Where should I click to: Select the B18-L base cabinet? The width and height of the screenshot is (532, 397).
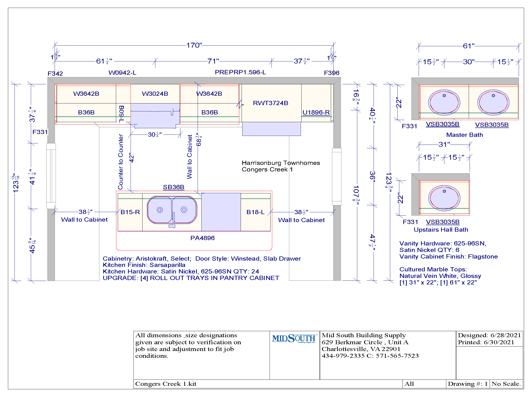(x=255, y=212)
